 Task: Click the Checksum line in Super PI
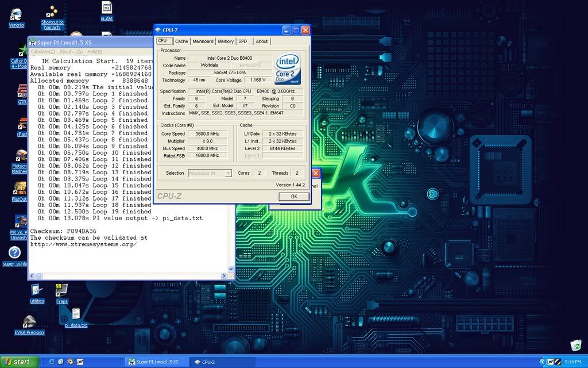pos(63,231)
